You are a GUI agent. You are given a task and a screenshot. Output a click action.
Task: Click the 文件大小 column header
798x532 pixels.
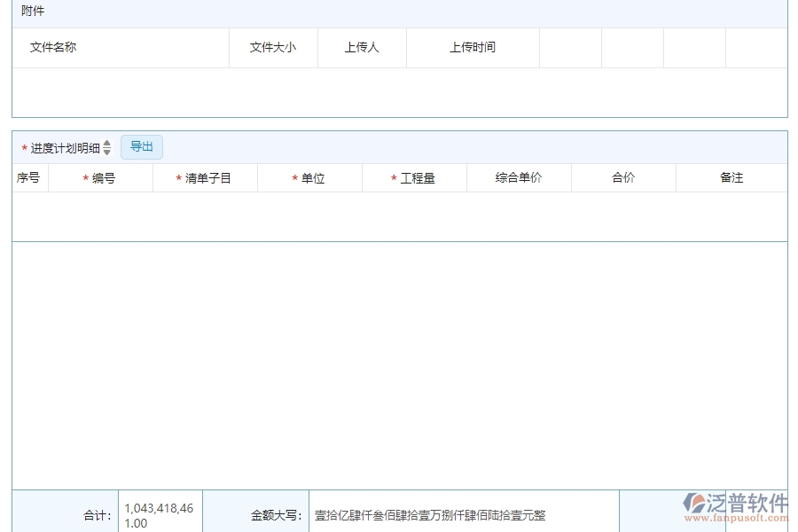click(x=270, y=48)
